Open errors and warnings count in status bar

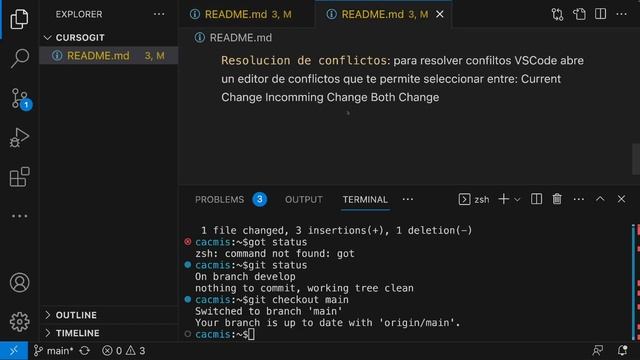(x=124, y=351)
